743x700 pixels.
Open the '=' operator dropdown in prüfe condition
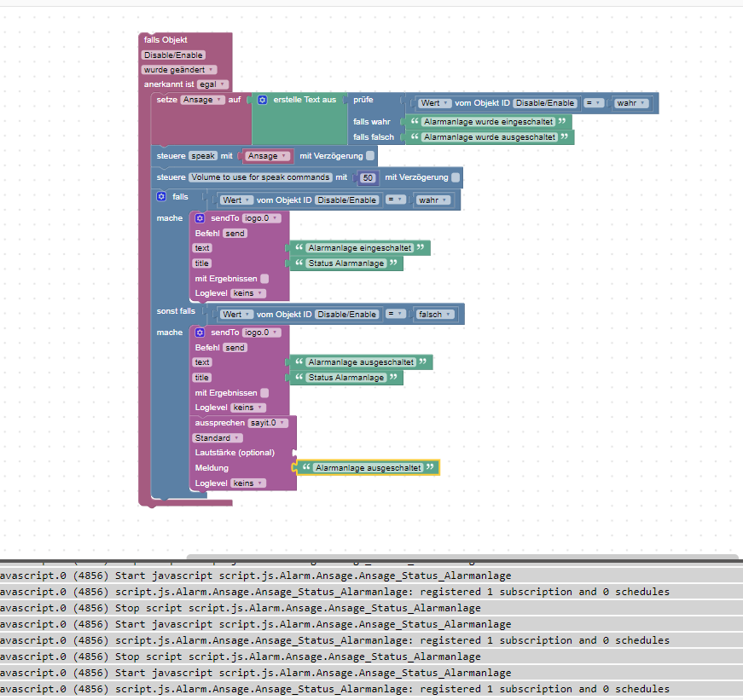point(593,103)
